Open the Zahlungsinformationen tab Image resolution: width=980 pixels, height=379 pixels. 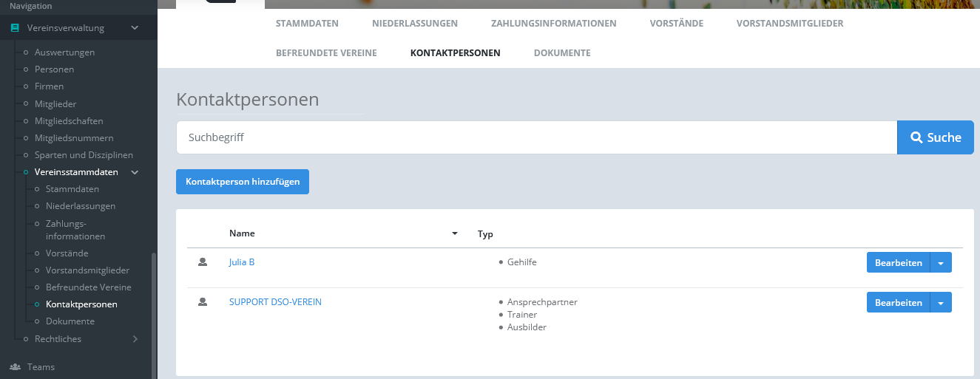coord(554,23)
